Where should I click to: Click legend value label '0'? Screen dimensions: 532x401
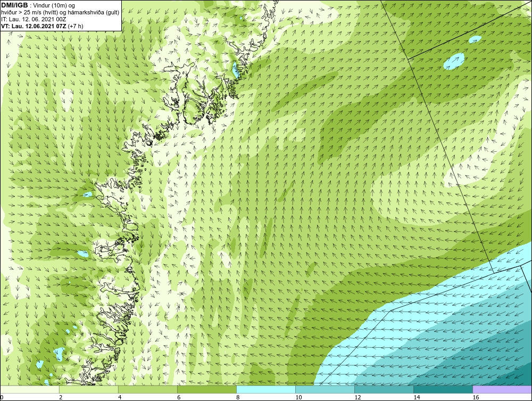(x=2, y=397)
